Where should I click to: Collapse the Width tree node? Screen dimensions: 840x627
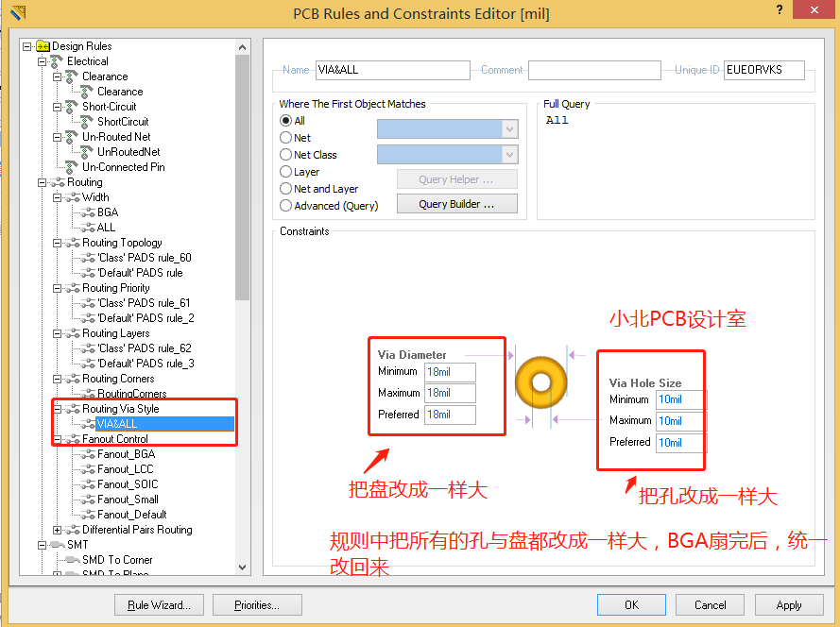[57, 197]
